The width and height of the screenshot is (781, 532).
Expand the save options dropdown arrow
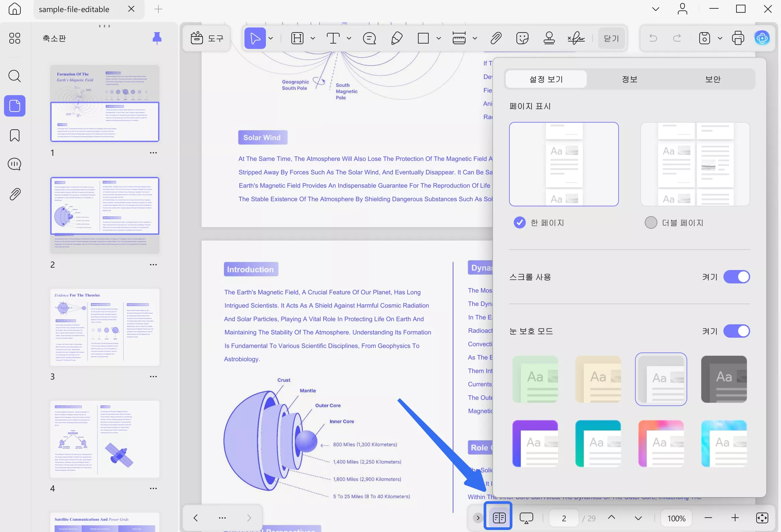pos(720,38)
